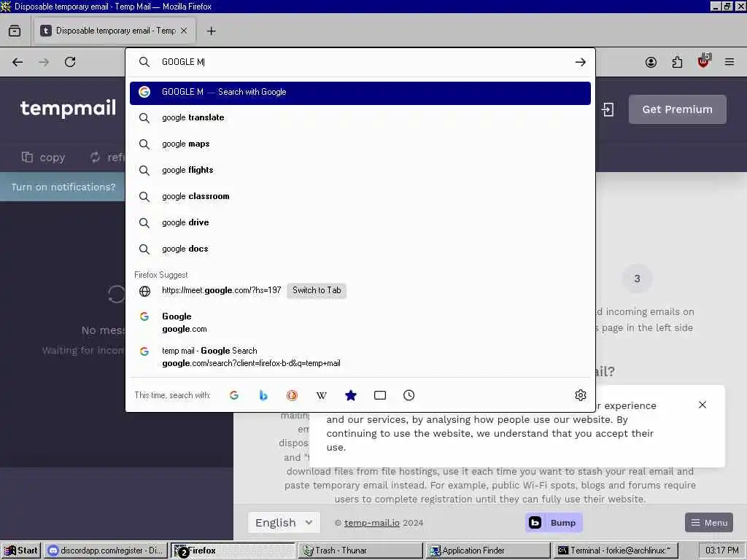Viewport: 747px width, 560px height.
Task: Open search settings gear icon
Action: tap(580, 395)
